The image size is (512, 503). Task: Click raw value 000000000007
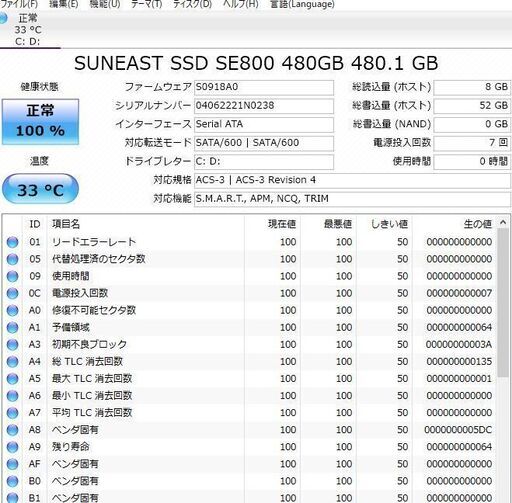pyautogui.click(x=459, y=293)
